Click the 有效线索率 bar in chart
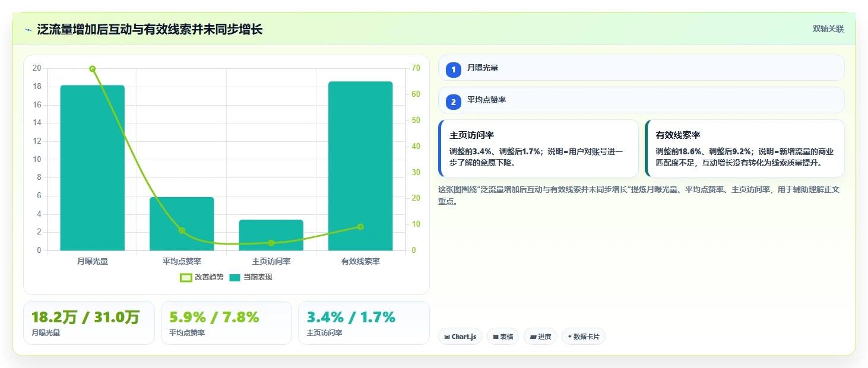The width and height of the screenshot is (868, 368). coord(360,166)
